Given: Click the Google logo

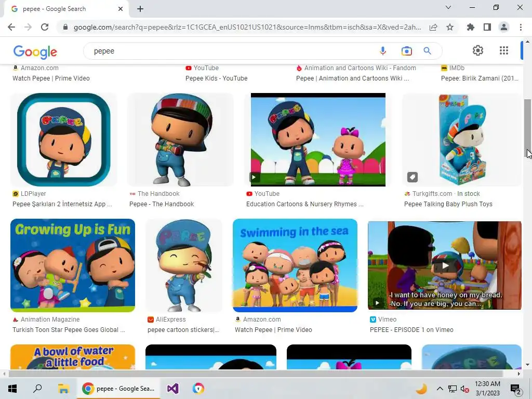Looking at the screenshot, I should [35, 51].
